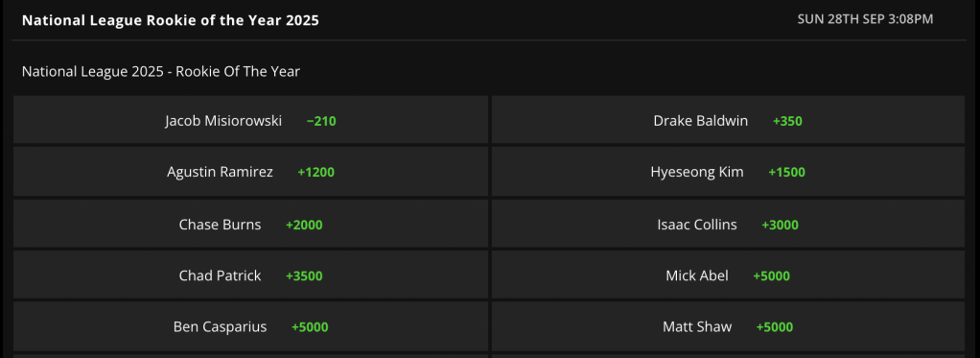Select Jacob Misiorowski at −210 odds

250,120
